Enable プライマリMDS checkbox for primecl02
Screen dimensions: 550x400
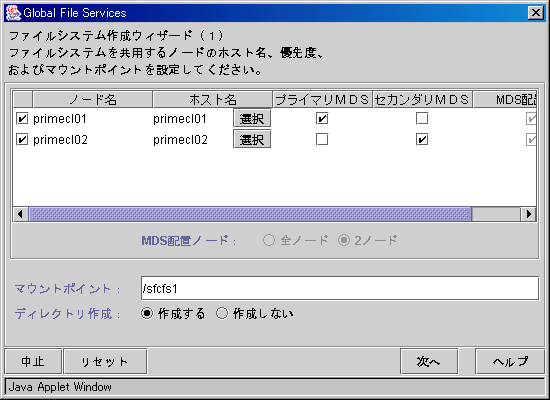322,139
